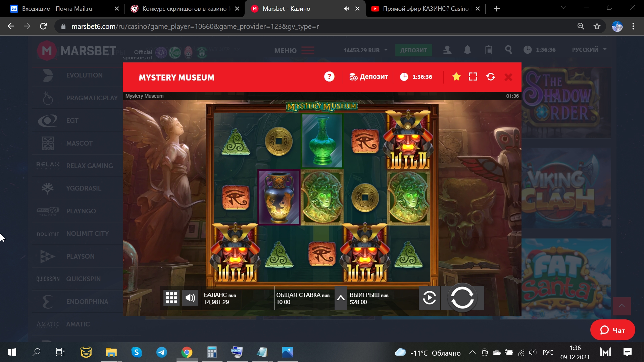The height and width of the screenshot is (362, 644).
Task: Open the site search magnifier
Action: click(508, 50)
